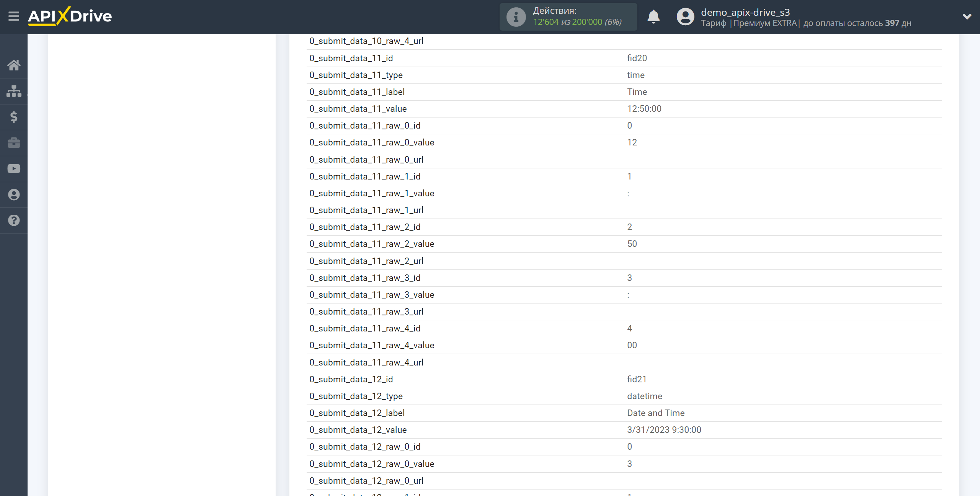Viewport: 980px width, 496px height.
Task: Select 0_submit_data_11_raw_4_url field name
Action: click(366, 362)
